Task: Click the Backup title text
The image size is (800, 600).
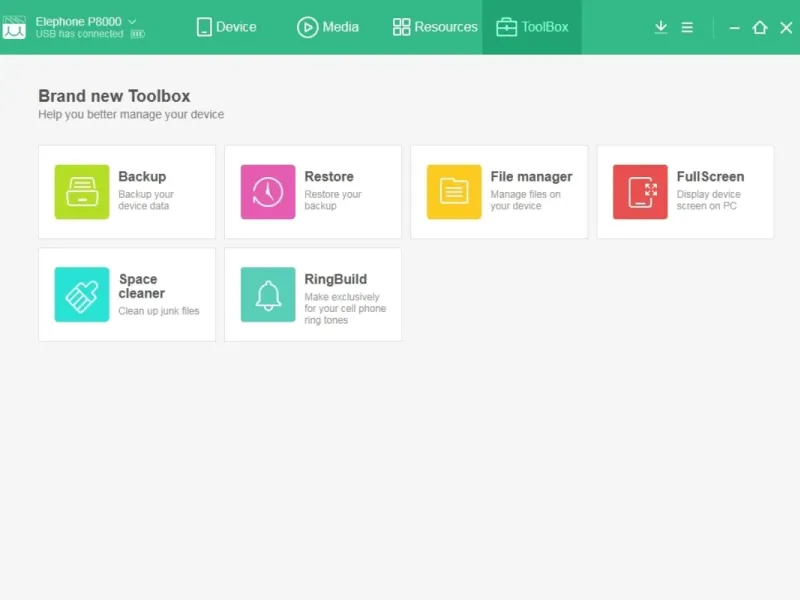Action: [142, 177]
